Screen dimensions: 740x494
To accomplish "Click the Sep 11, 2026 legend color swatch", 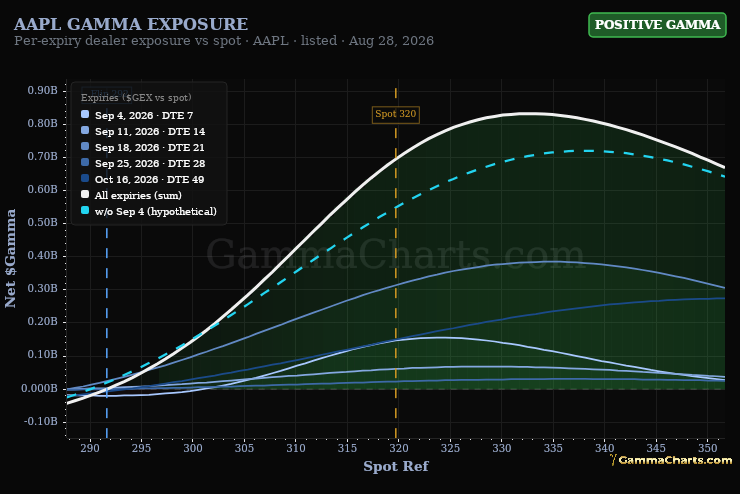I will pos(85,131).
